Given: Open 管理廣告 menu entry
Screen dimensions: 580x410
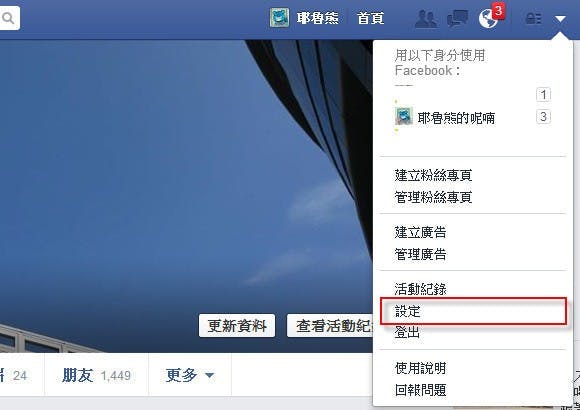Looking at the screenshot, I should coord(421,254).
